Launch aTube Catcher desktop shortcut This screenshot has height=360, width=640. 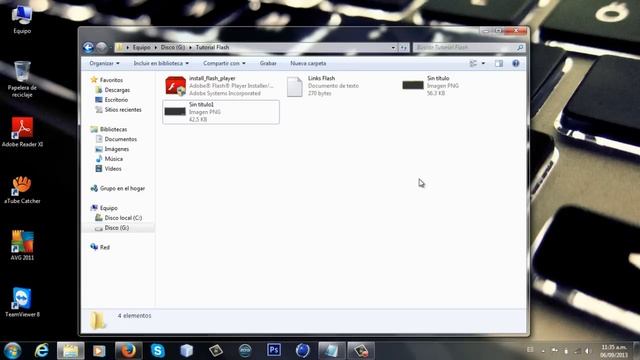(x=22, y=189)
